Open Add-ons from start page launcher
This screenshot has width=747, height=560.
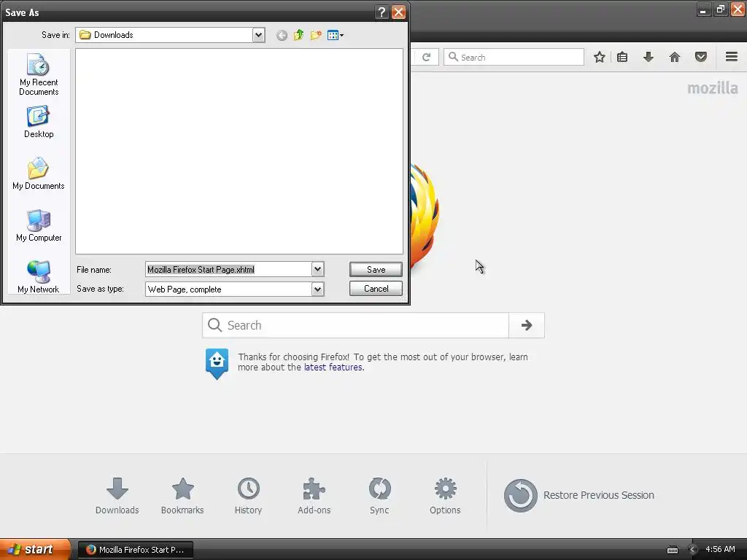(x=314, y=496)
